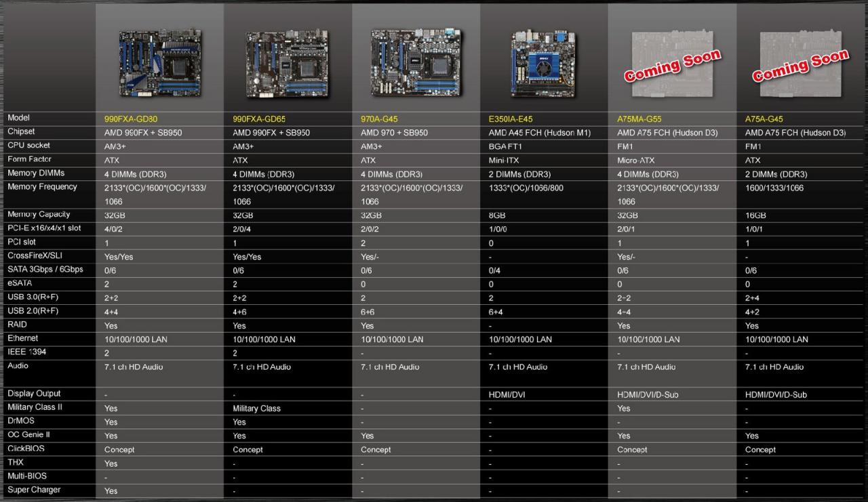Click the Chipset row label
The height and width of the screenshot is (502, 868).
[x=21, y=131]
